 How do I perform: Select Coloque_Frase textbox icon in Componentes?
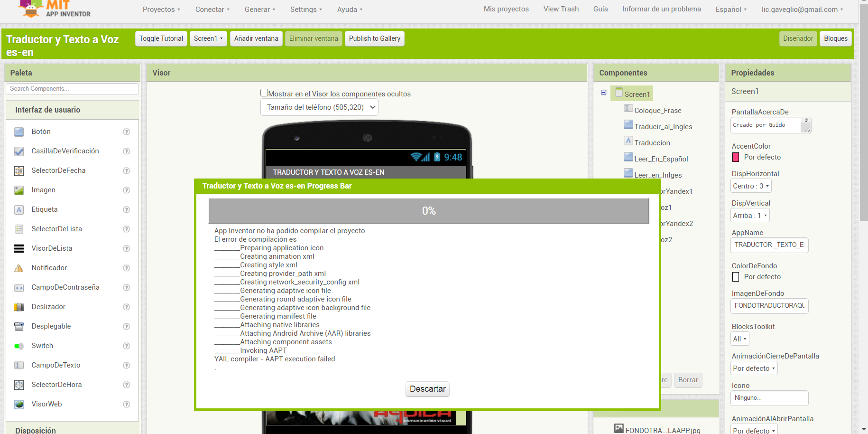point(628,108)
